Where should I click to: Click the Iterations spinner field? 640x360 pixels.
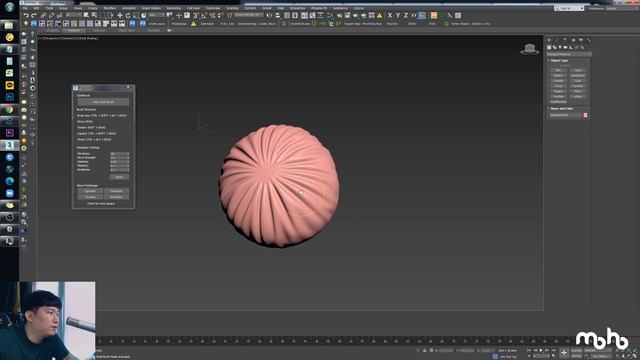coord(120,153)
